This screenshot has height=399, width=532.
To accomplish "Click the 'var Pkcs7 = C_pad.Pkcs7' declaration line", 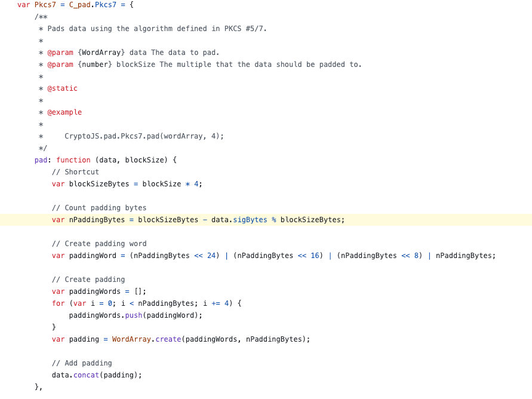I will (75, 5).
